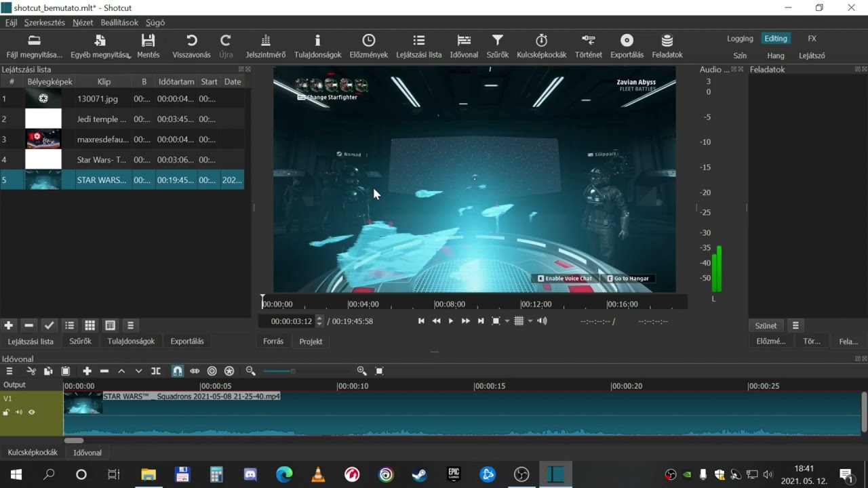
Task: Overwrite clip with down chevron icon
Action: [139, 371]
